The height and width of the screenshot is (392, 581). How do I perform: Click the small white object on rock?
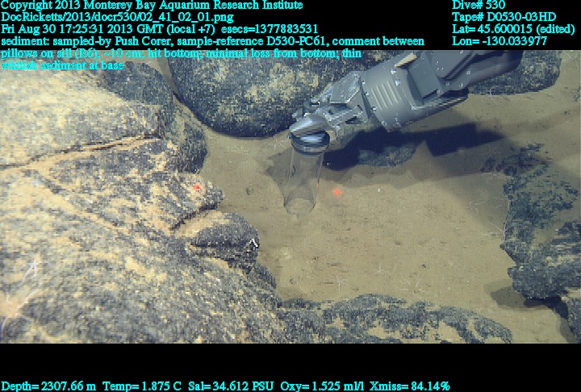(253, 243)
